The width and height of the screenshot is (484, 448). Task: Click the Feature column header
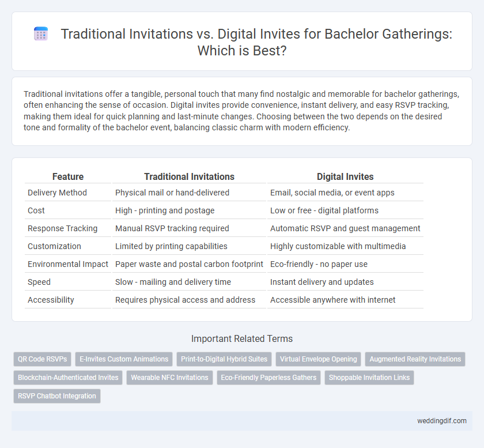(x=68, y=177)
